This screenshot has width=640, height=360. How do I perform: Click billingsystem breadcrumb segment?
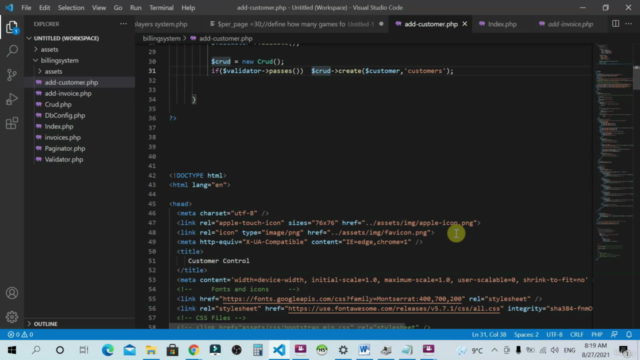(x=162, y=38)
